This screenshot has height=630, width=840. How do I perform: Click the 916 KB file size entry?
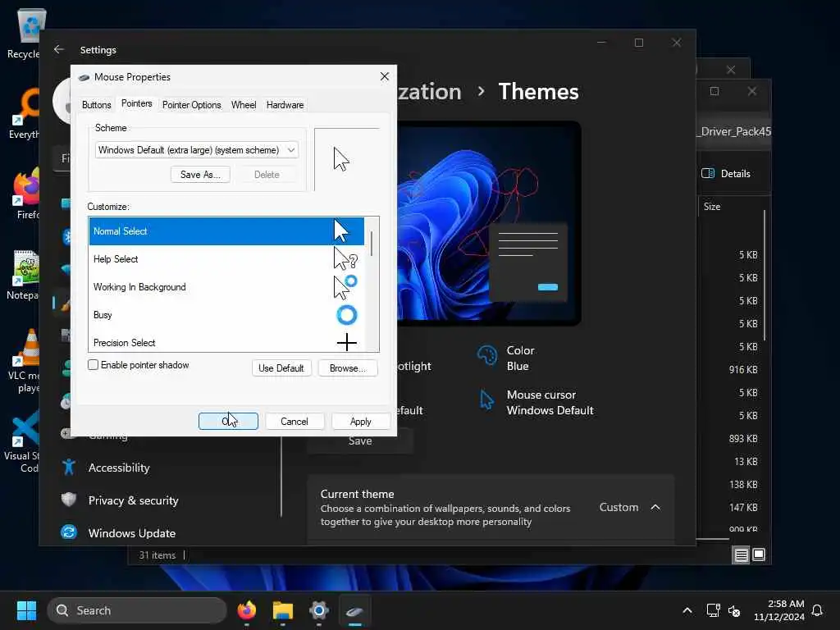(743, 370)
